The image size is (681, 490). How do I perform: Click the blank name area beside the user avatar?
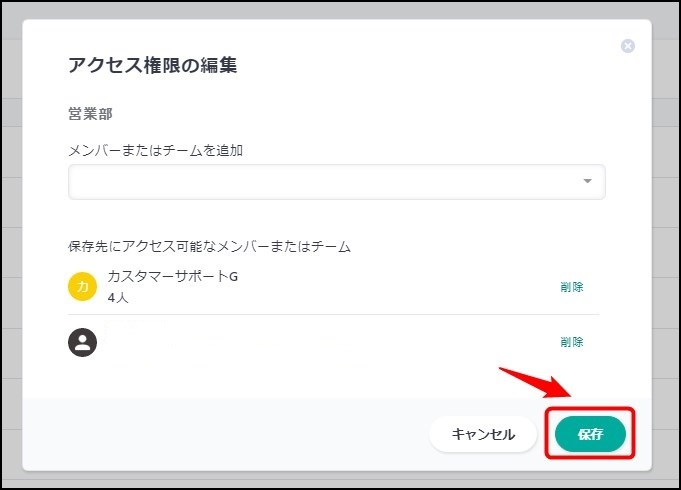[x=250, y=342]
